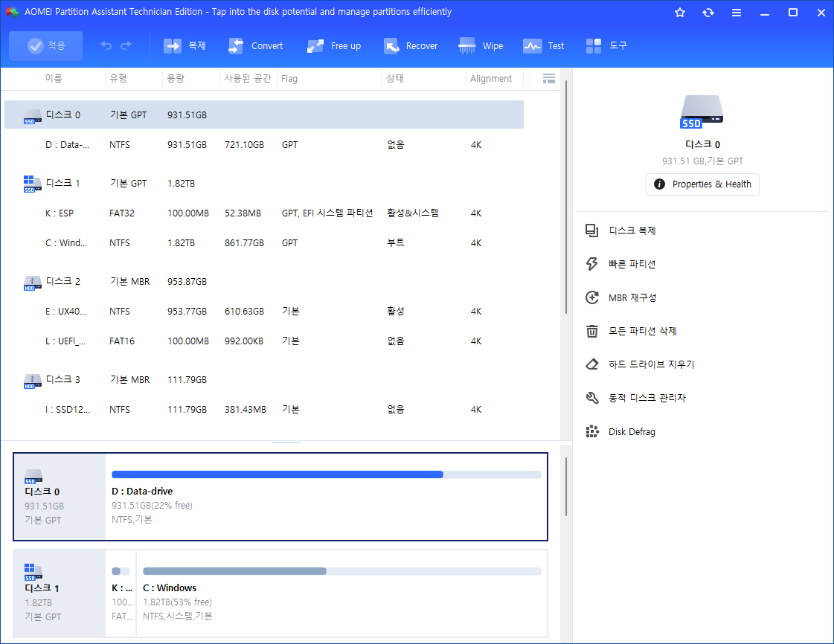Click the Disk Defrag label in the side panel

[632, 432]
